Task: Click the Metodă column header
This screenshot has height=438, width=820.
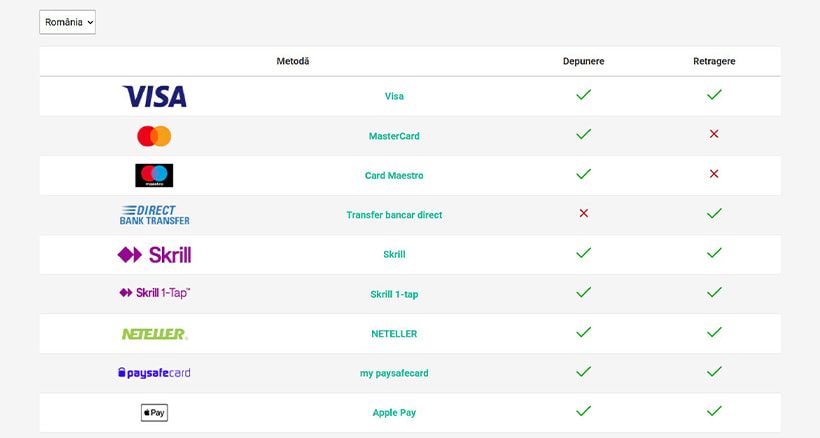Action: (x=293, y=61)
